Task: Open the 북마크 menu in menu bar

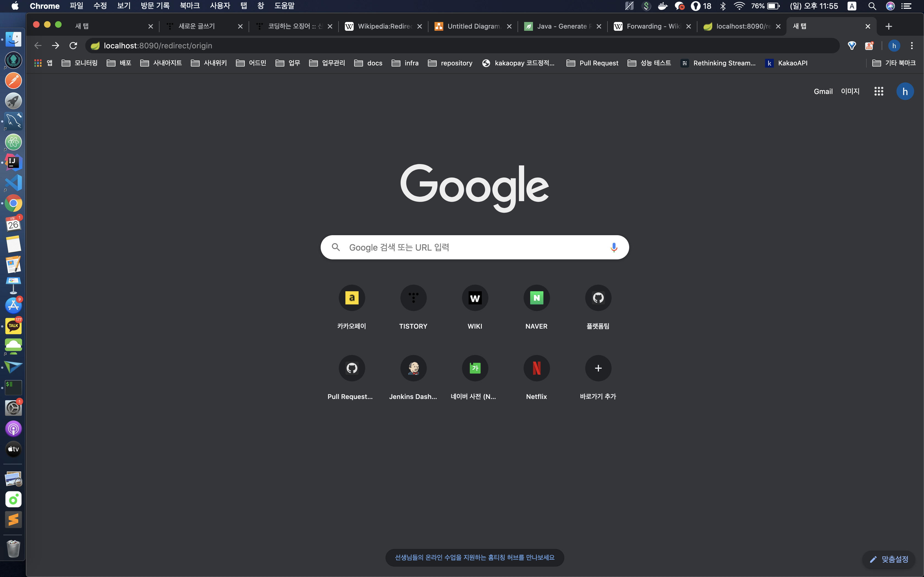Action: [190, 6]
